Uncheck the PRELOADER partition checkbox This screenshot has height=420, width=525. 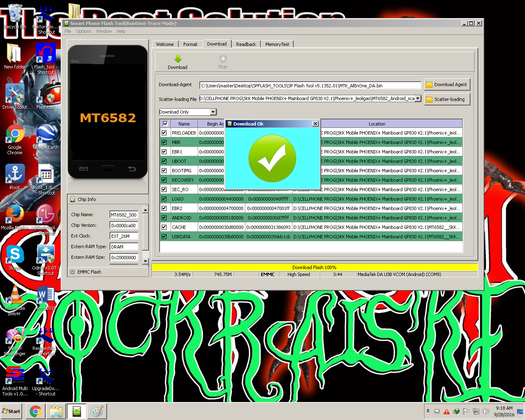click(x=164, y=133)
